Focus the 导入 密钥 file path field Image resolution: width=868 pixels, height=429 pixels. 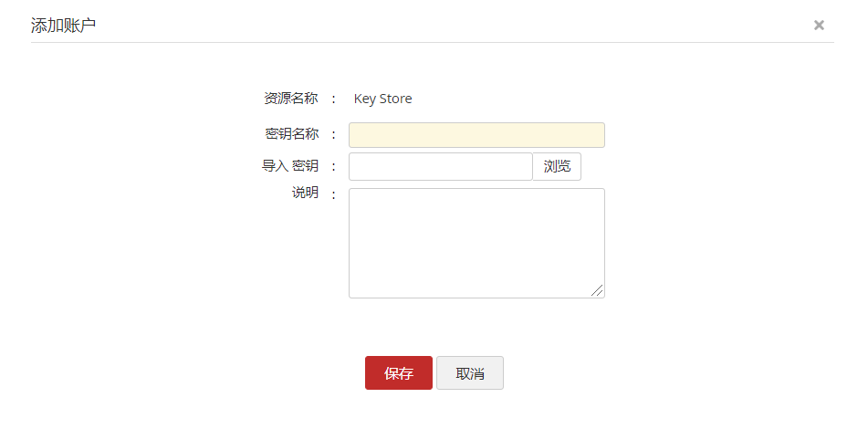[x=440, y=166]
